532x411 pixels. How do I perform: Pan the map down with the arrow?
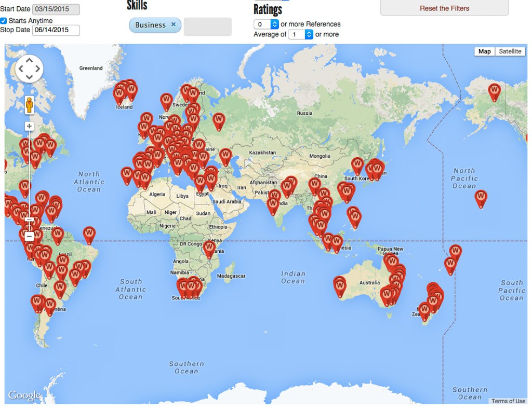(x=29, y=77)
